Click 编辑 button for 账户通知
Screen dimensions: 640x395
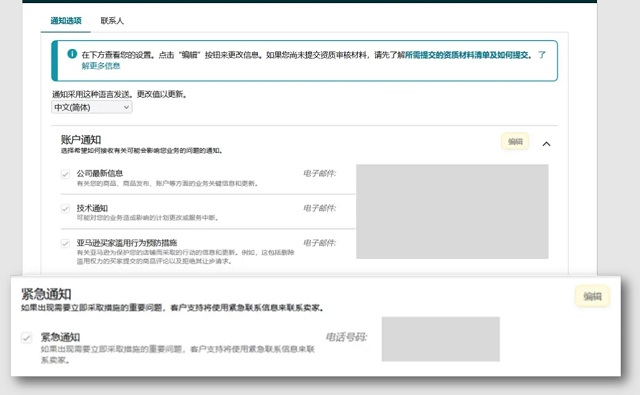(515, 142)
